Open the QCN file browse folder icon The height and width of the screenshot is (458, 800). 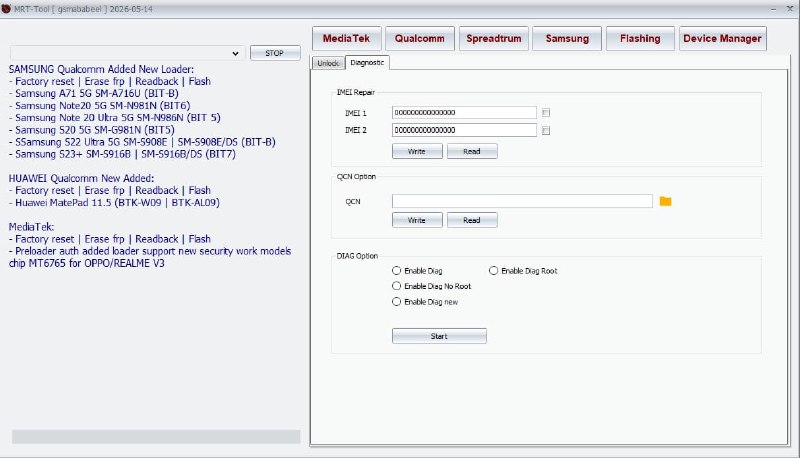[x=665, y=201]
